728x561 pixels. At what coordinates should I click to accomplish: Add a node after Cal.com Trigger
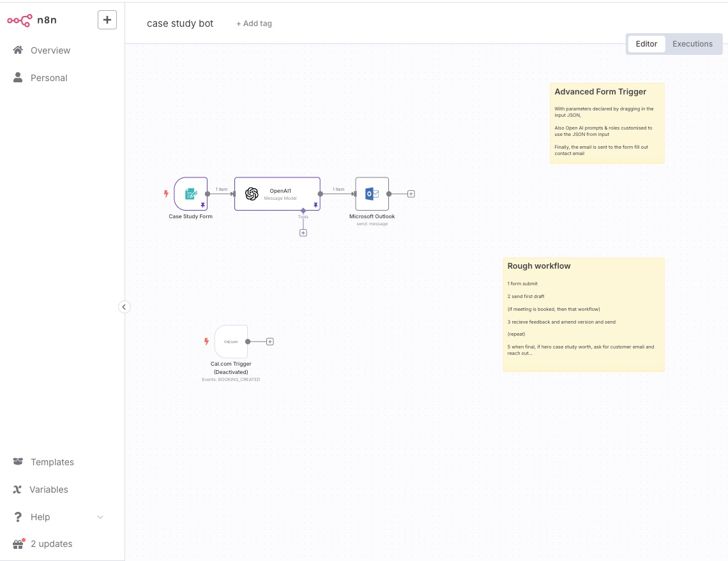269,341
